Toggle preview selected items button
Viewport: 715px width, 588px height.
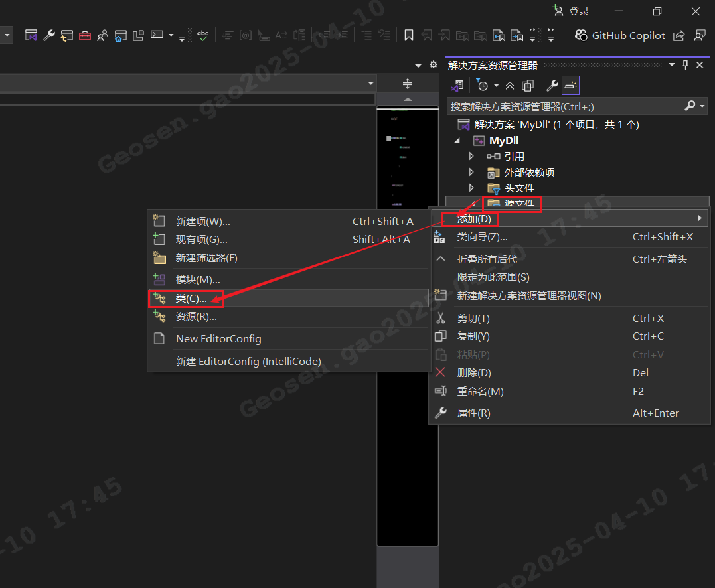tap(570, 85)
